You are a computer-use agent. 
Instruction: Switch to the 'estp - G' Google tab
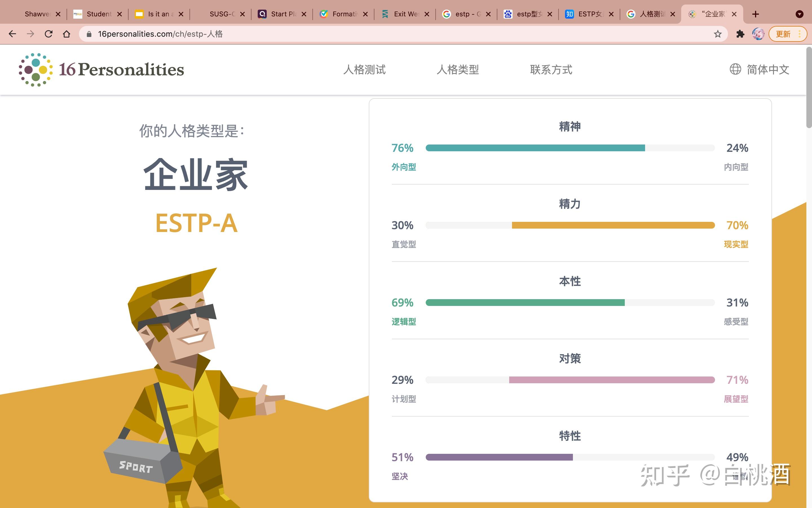tap(466, 14)
